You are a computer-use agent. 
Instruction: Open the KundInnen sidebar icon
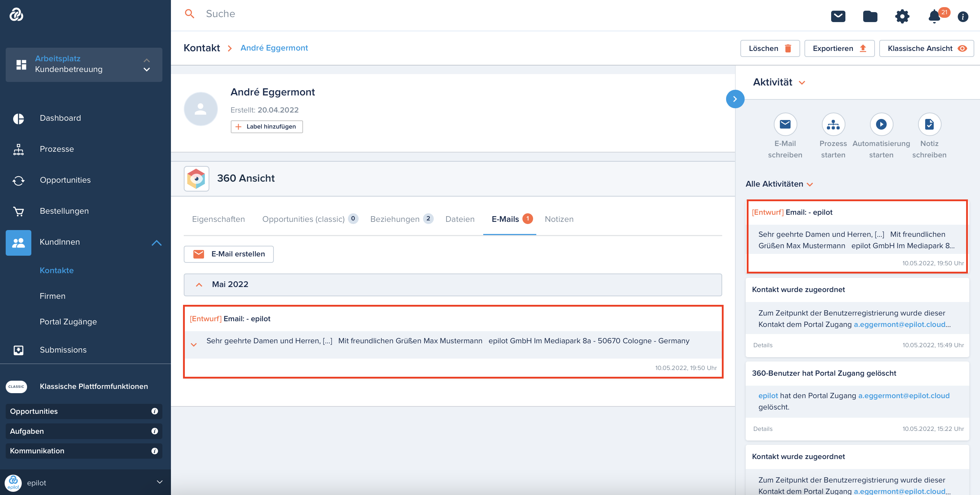tap(18, 241)
